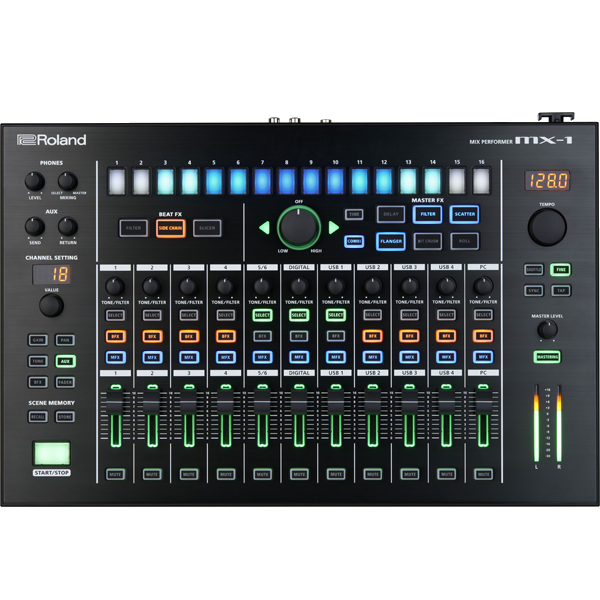Tap step pad 1

tap(116, 182)
